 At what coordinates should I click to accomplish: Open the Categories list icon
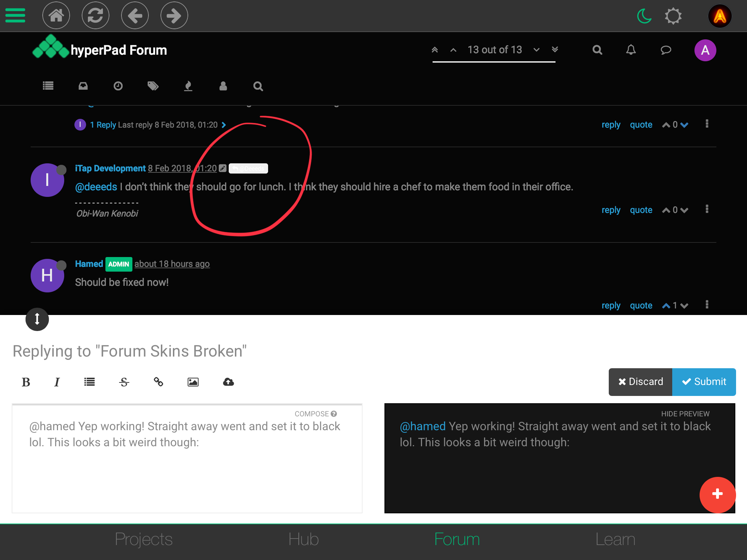click(x=48, y=86)
